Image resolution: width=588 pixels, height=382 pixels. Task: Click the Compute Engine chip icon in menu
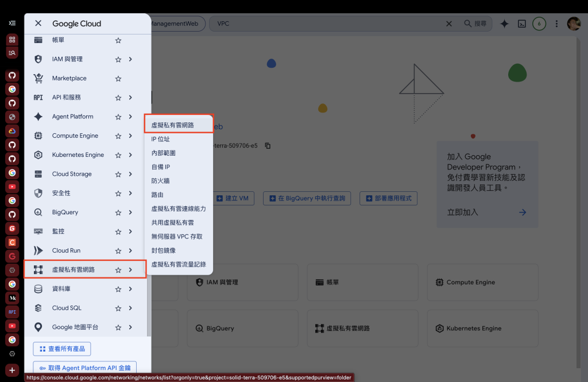coord(38,136)
